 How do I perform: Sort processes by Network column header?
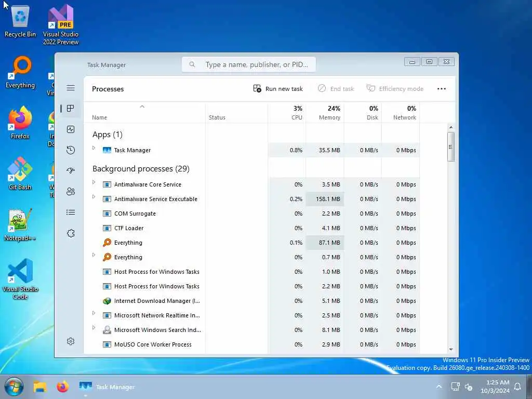click(x=401, y=113)
